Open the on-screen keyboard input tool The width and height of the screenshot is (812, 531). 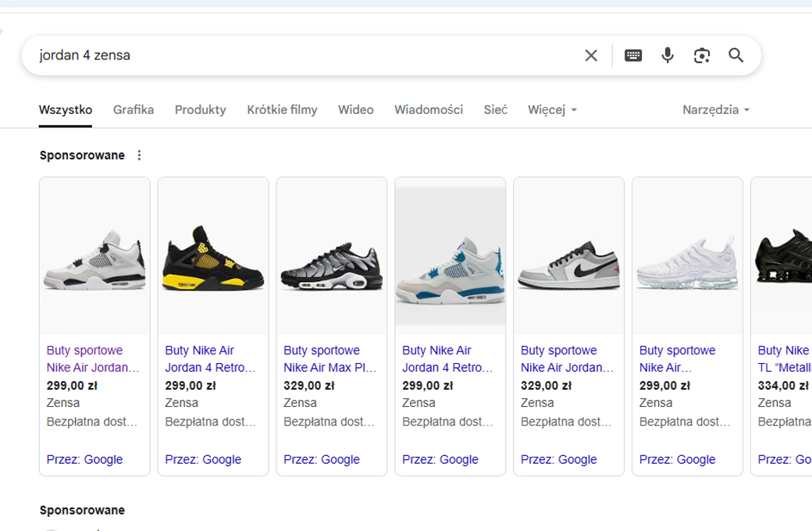pos(633,55)
